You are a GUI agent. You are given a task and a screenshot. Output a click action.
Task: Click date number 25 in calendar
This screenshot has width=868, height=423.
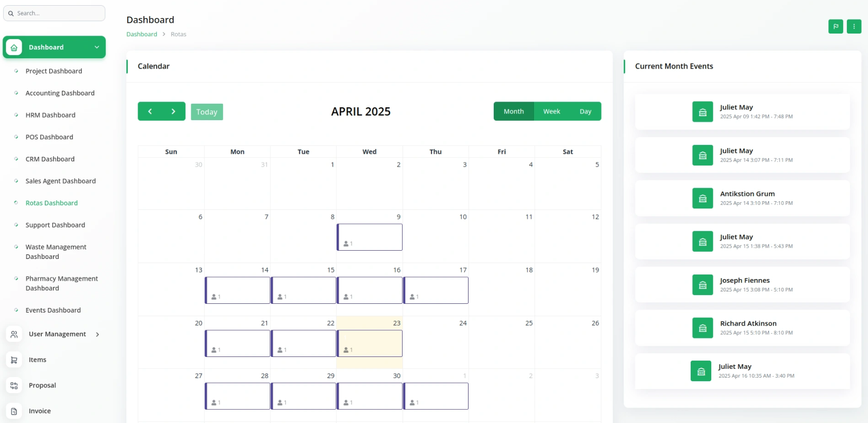tap(529, 323)
